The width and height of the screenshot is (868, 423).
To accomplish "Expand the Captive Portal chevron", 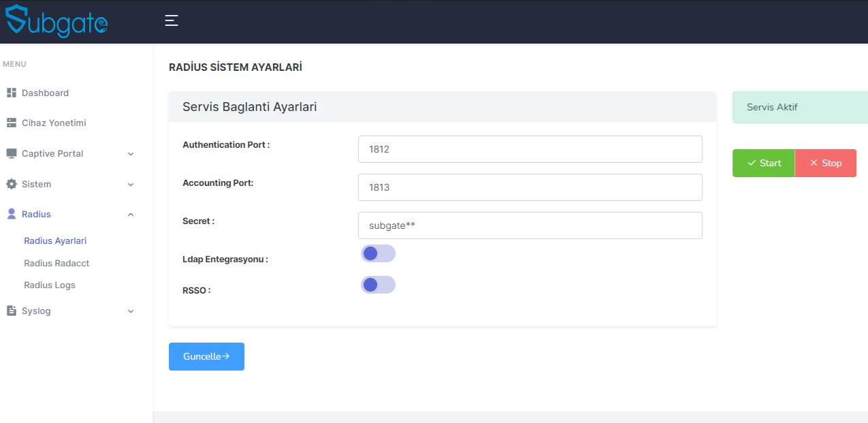I will pyautogui.click(x=131, y=154).
